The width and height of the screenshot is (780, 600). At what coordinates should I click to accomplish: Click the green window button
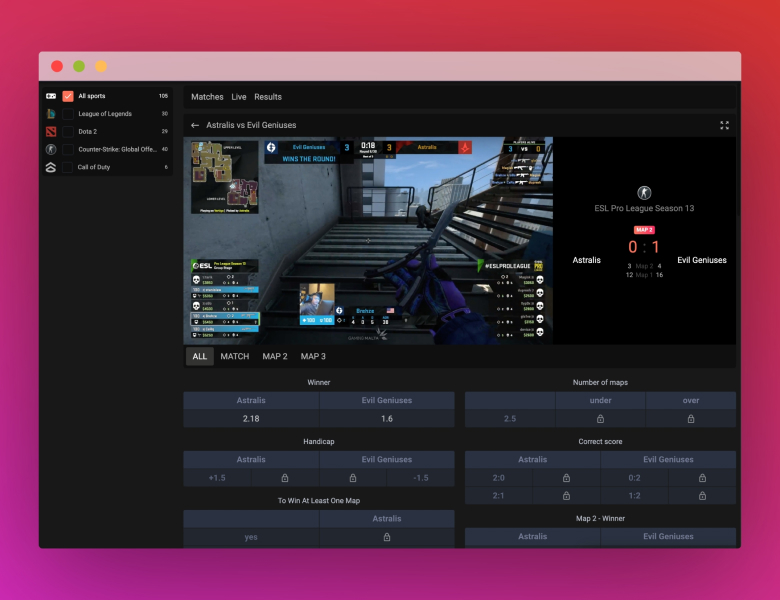click(79, 66)
